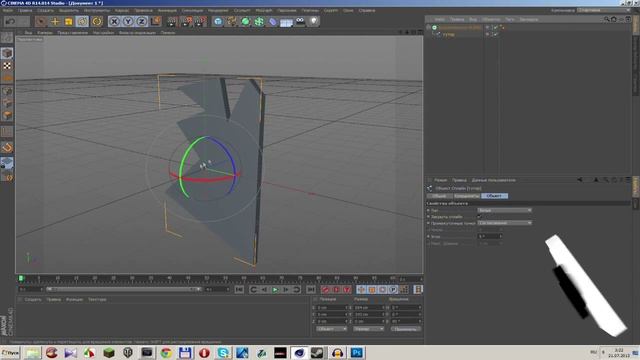Viewport: 640px width, 360px height.
Task: Click the green current-frame timeline marker
Action: coord(21,278)
